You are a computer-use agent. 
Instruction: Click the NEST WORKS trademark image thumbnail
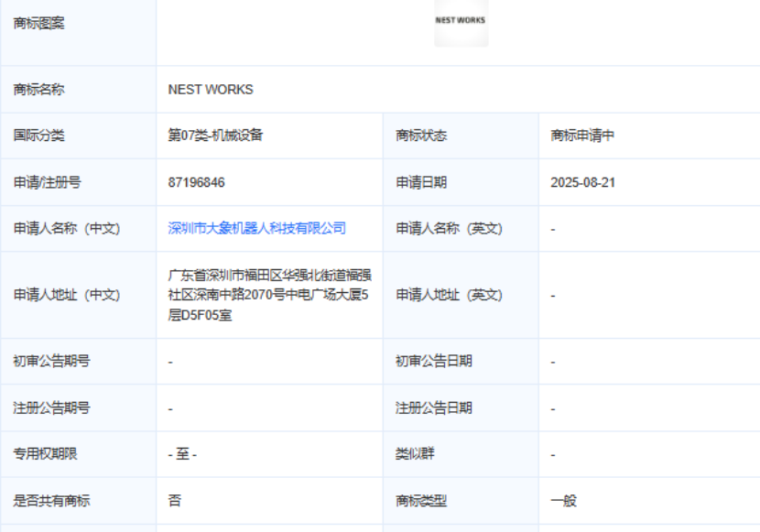click(461, 23)
